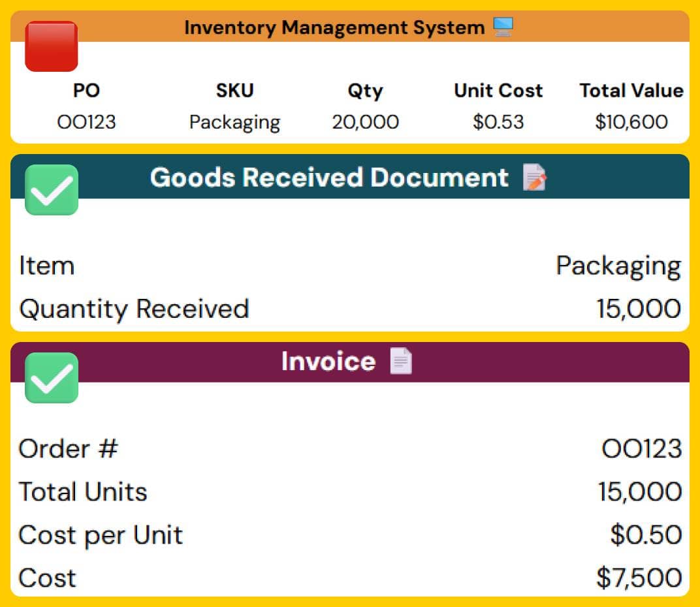This screenshot has height=607, width=700.
Task: Toggle the green checkmark on the Invoice panel
Action: 51,378
